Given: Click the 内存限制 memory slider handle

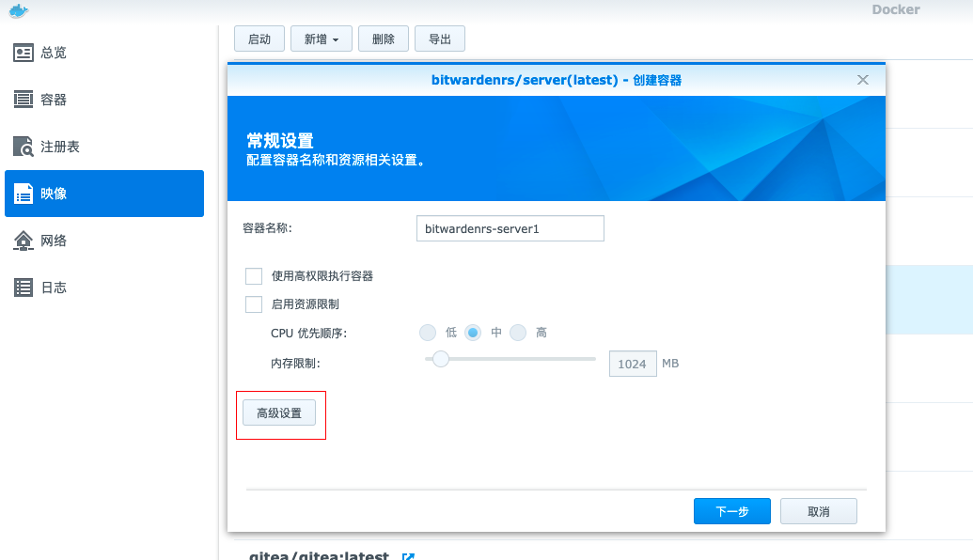Looking at the screenshot, I should pyautogui.click(x=441, y=359).
